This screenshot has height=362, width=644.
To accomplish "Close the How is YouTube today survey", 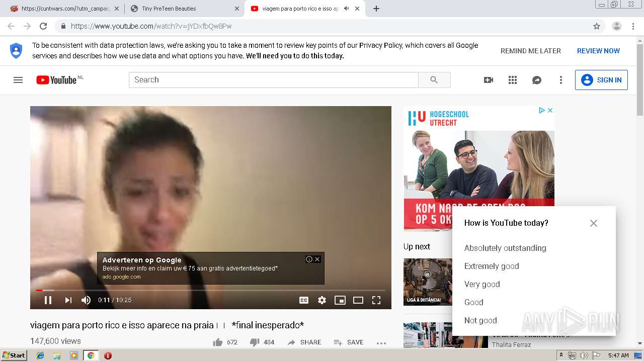I will (594, 223).
